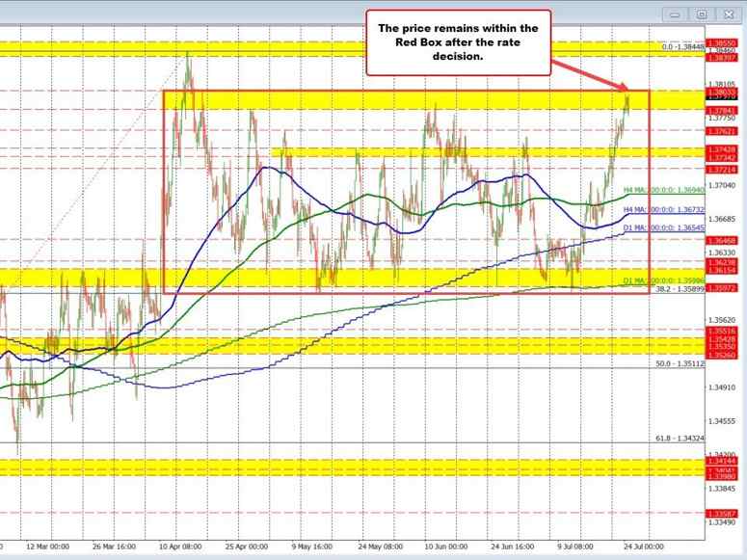Click the 61.8 - 1.34324 Fibonacci label

[x=680, y=438]
